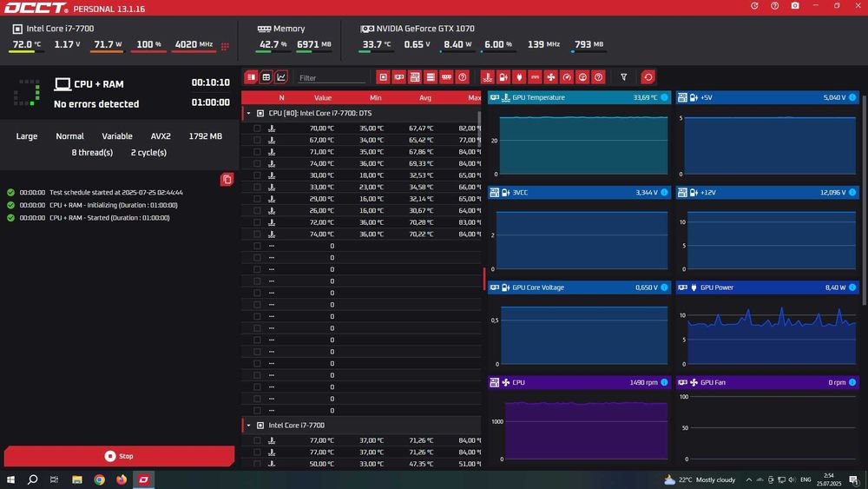Click the GPU Power graph header
Viewport: 868px width, 489px height.
pos(767,287)
